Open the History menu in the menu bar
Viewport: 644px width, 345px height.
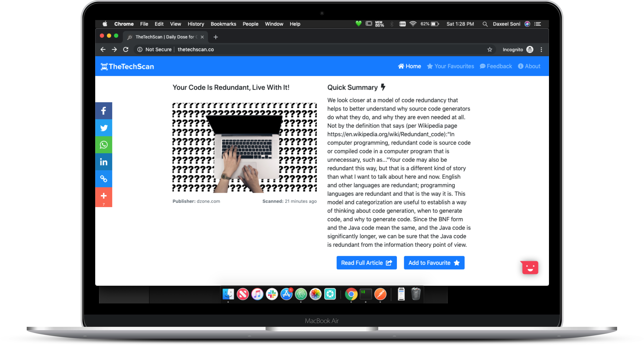(x=196, y=24)
